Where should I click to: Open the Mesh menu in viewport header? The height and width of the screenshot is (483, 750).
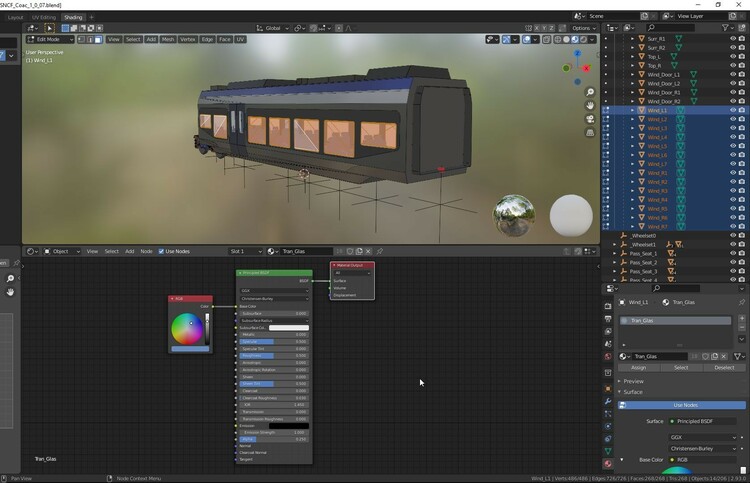coord(167,39)
